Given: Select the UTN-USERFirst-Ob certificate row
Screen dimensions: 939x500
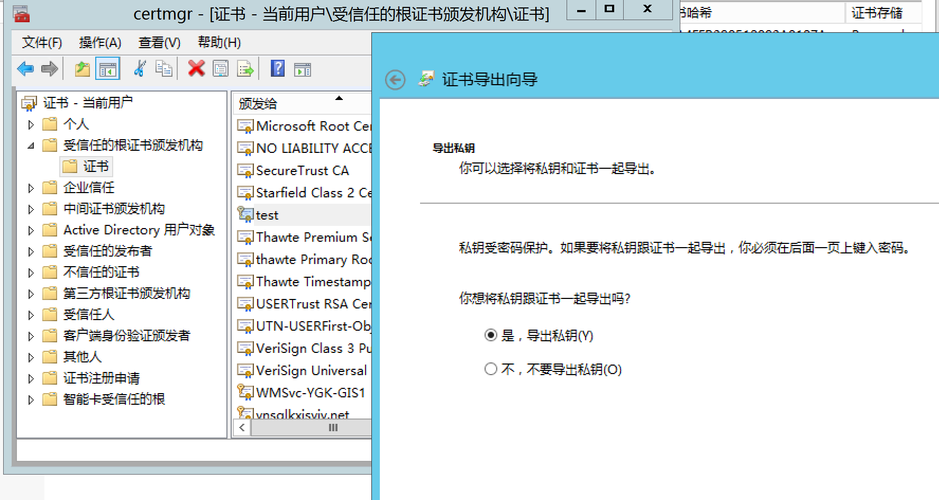Looking at the screenshot, I should tap(304, 326).
